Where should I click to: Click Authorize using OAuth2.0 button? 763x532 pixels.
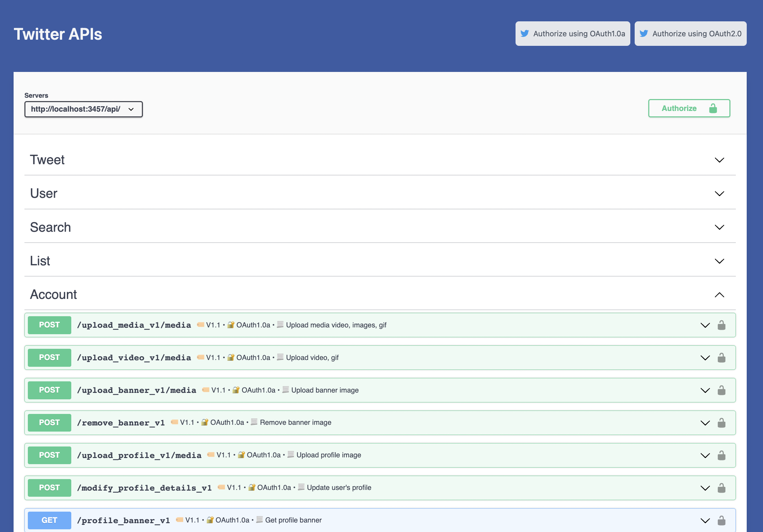click(x=690, y=34)
